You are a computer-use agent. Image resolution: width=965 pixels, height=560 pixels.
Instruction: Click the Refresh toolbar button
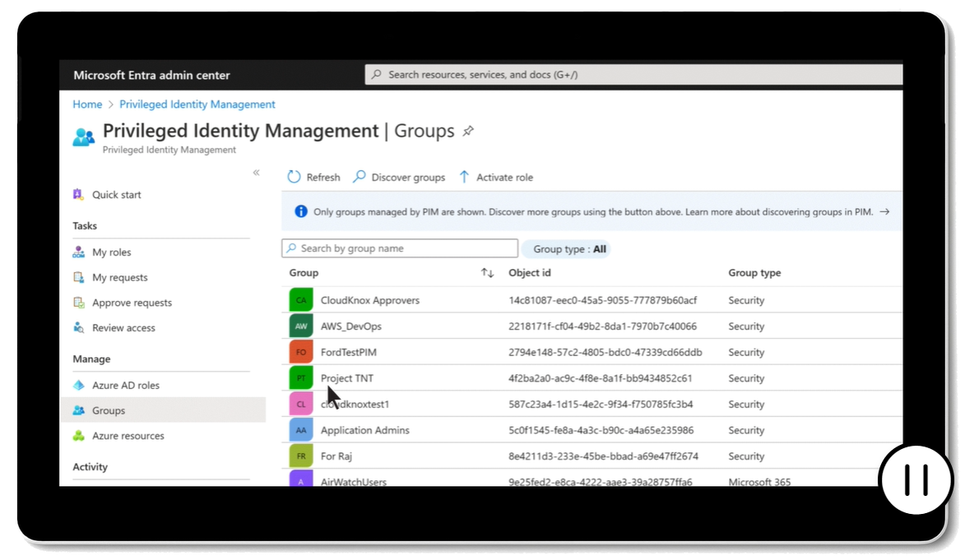pyautogui.click(x=313, y=178)
